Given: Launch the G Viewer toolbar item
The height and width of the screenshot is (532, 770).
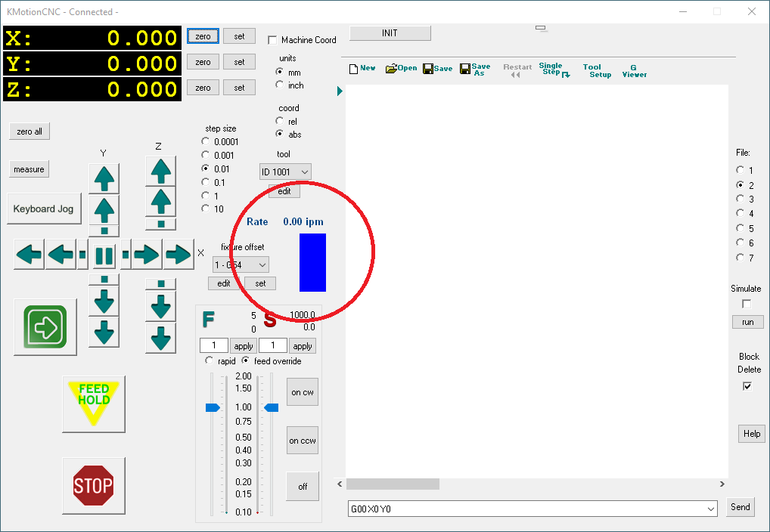Looking at the screenshot, I should 634,71.
